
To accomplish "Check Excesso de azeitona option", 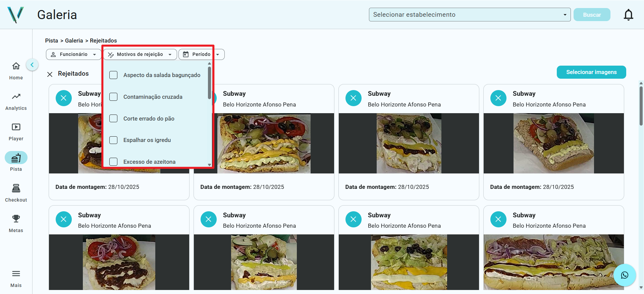I will tap(114, 162).
